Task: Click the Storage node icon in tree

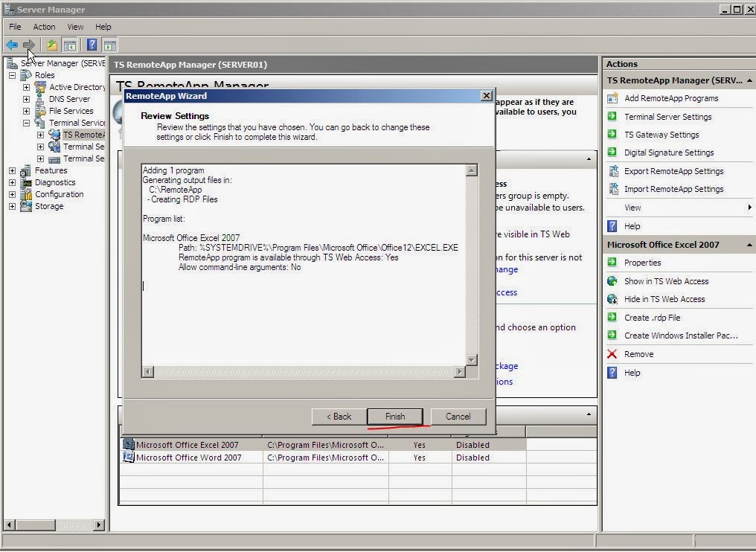Action: (26, 206)
